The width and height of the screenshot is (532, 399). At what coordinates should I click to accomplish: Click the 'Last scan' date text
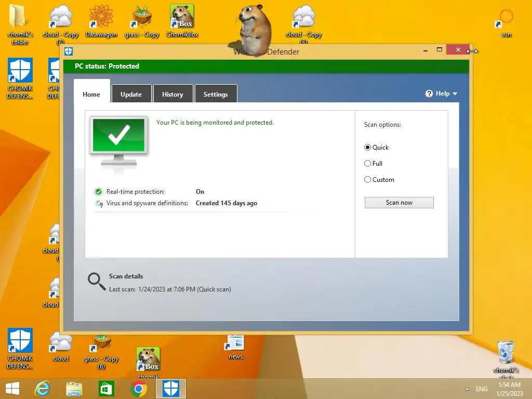point(170,289)
